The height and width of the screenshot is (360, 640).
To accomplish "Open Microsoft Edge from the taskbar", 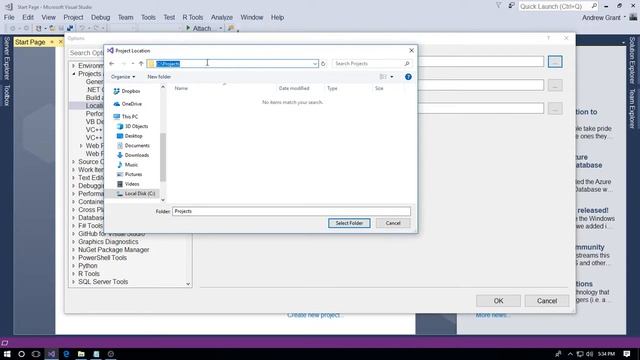I will click(66, 354).
